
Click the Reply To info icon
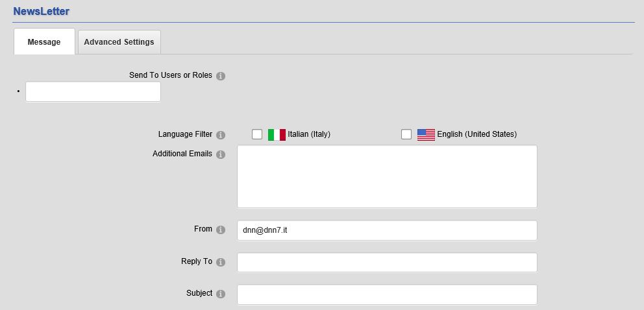coord(221,262)
